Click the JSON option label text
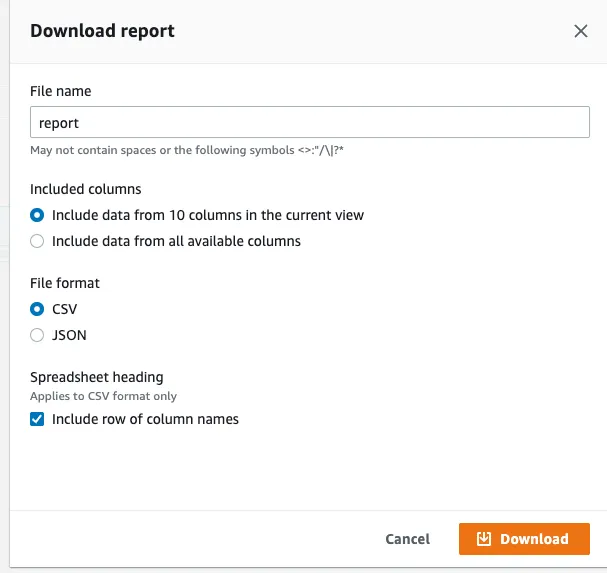The width and height of the screenshot is (607, 573). (x=69, y=335)
